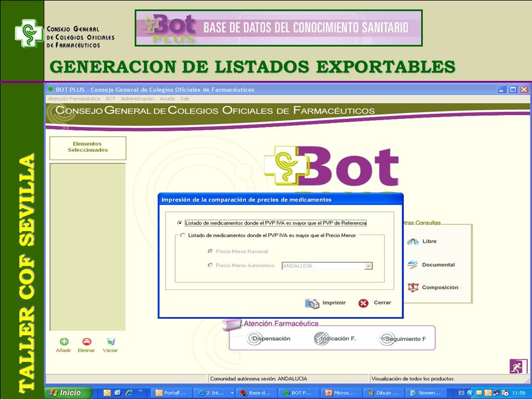Open the Libre consultation link
Viewport: 532px width, 399px height.
[x=429, y=242]
